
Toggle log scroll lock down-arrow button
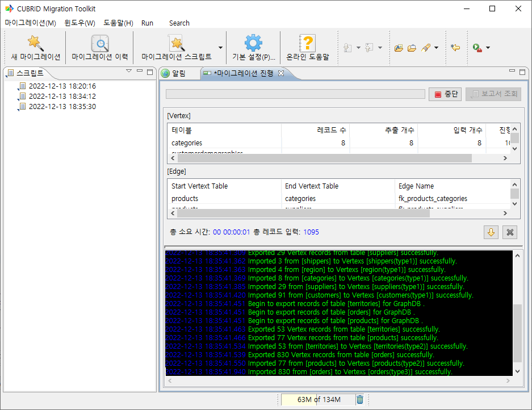[x=491, y=232]
